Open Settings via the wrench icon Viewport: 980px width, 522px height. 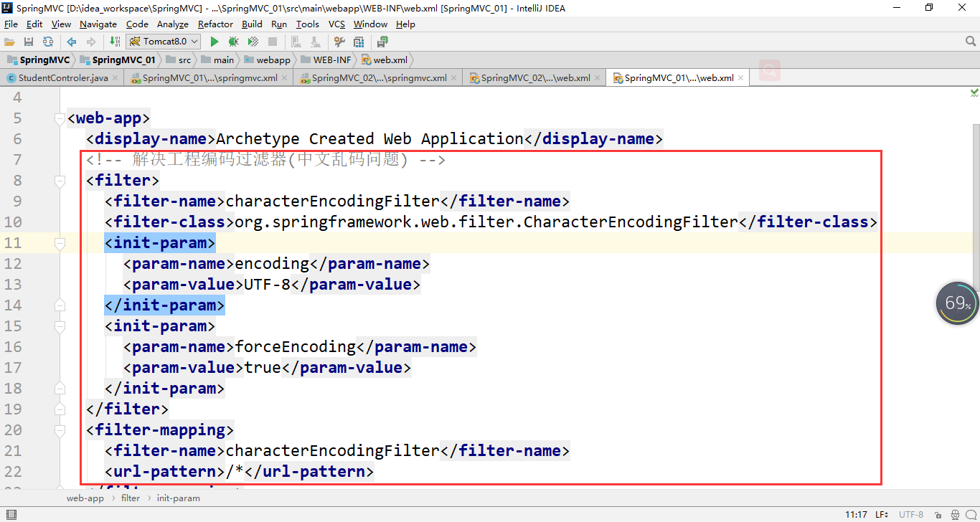click(339, 42)
